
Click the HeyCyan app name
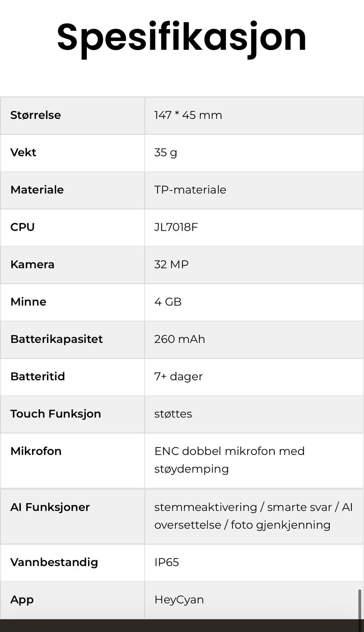179,600
